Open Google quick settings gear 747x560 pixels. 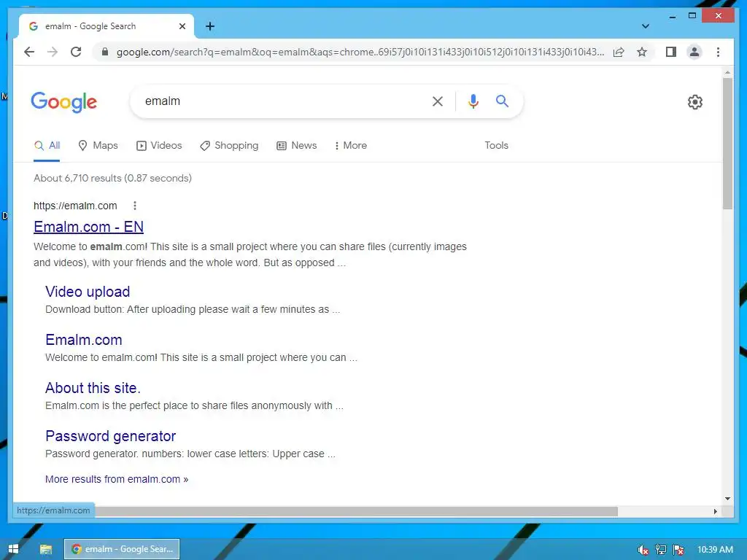(694, 102)
